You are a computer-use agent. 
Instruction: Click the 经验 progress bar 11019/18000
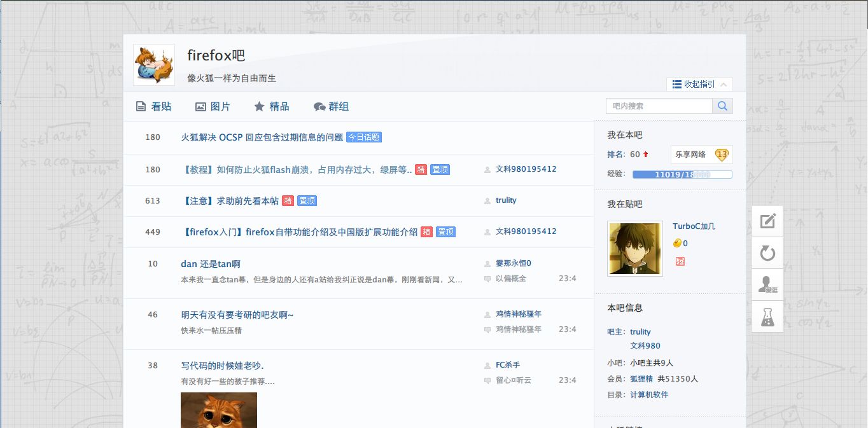(682, 174)
